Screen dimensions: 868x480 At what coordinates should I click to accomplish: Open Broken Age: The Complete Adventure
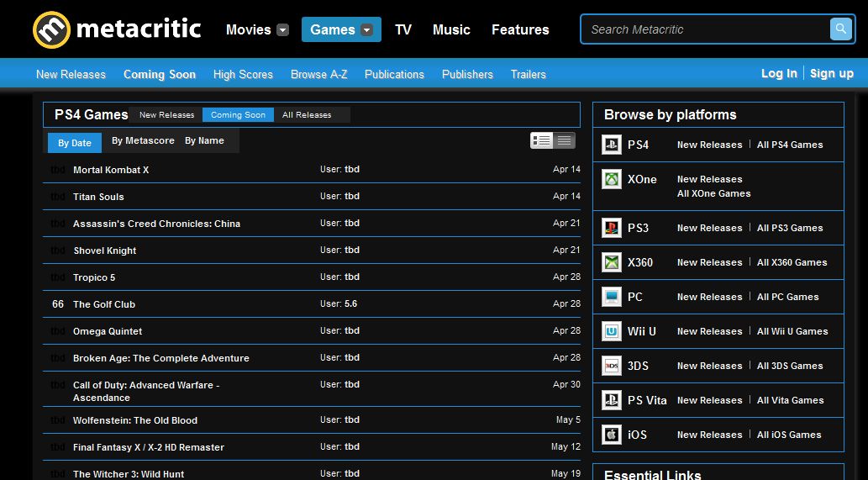[161, 358]
